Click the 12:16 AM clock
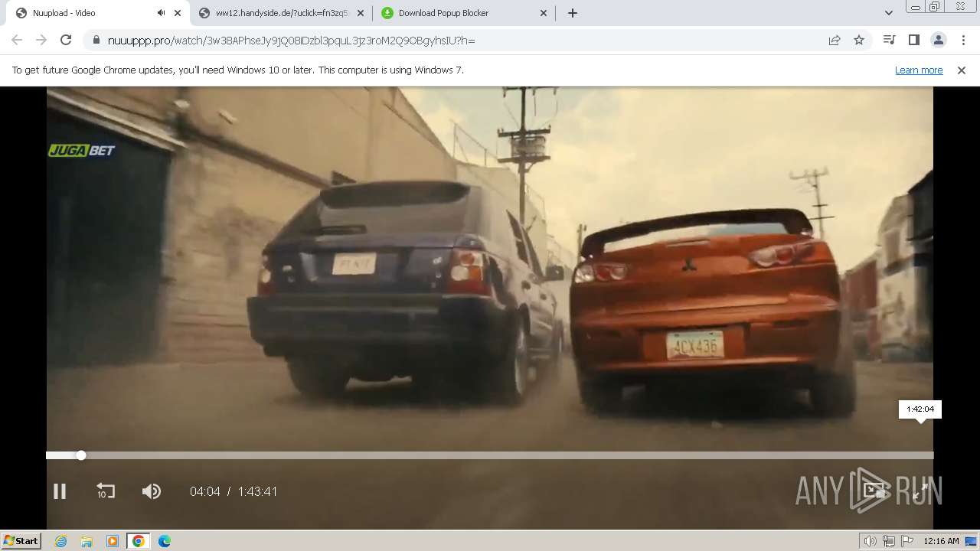Screen dimensions: 980x551 point(941,541)
